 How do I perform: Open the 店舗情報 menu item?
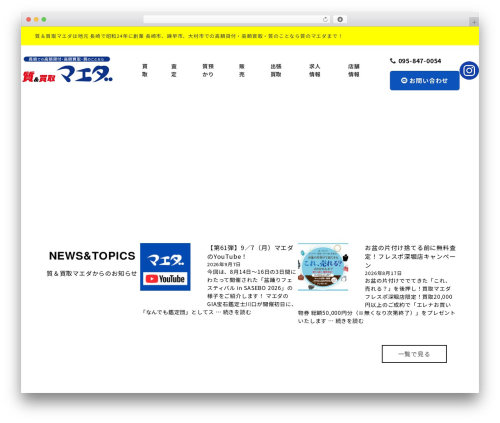click(x=354, y=70)
